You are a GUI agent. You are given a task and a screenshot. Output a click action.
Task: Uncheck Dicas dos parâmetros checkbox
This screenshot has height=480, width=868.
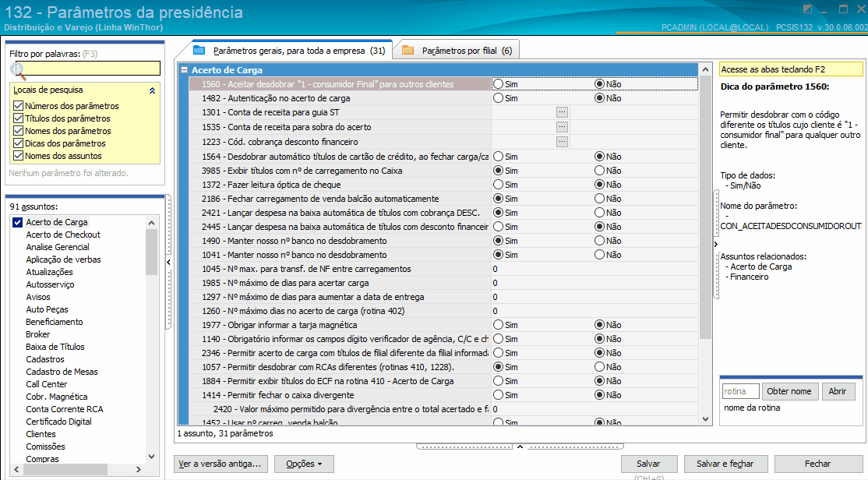pos(18,143)
